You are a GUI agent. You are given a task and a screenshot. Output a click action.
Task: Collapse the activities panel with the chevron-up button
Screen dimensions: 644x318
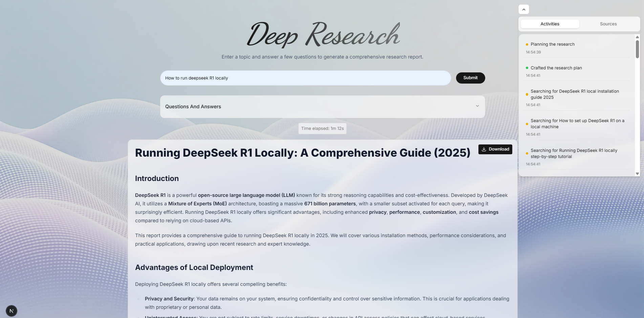pyautogui.click(x=523, y=9)
